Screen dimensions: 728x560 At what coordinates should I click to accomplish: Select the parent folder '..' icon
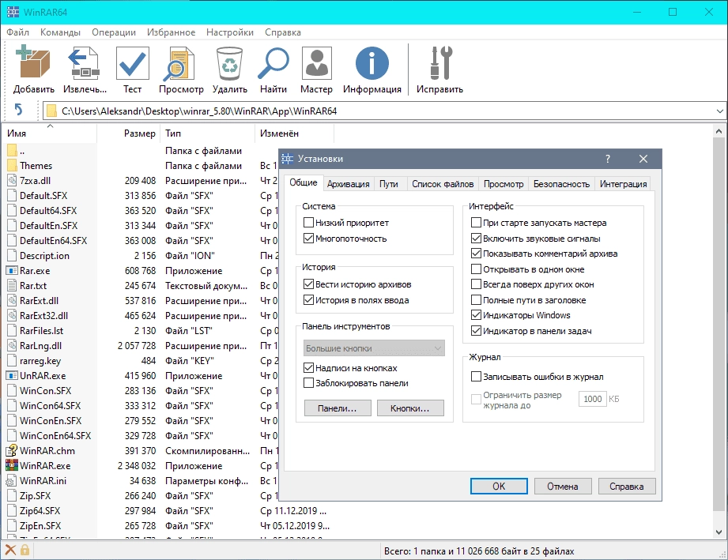(12, 151)
